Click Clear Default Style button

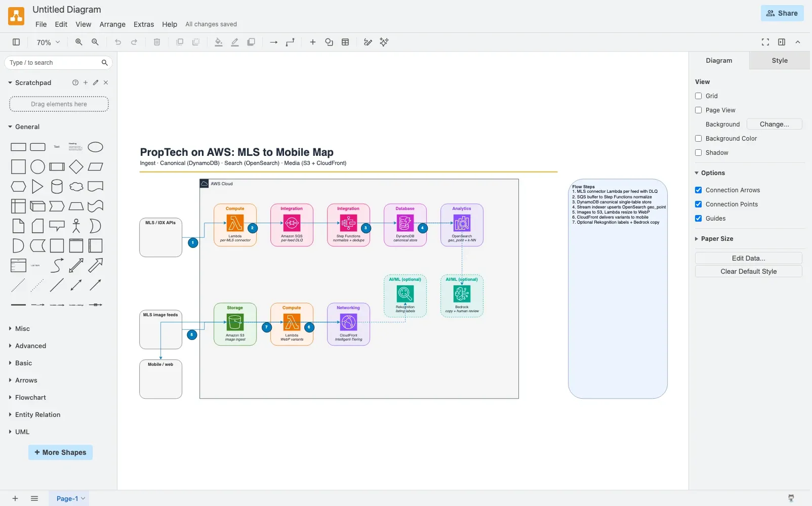point(748,272)
